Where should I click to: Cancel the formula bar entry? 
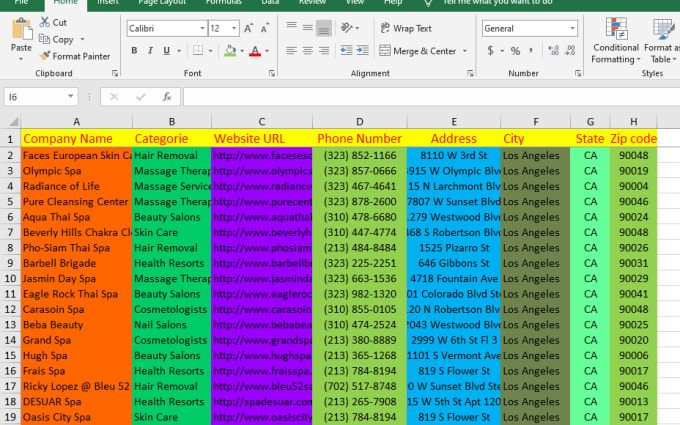(x=114, y=97)
